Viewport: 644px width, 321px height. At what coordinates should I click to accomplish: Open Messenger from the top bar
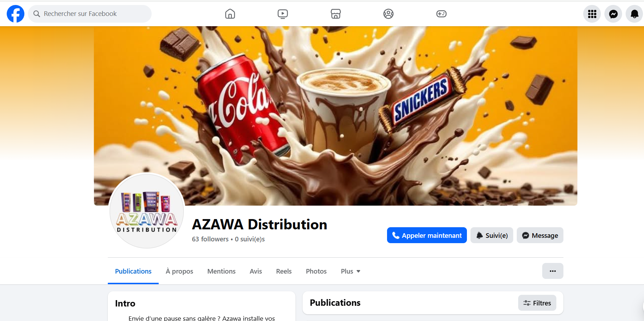[613, 14]
